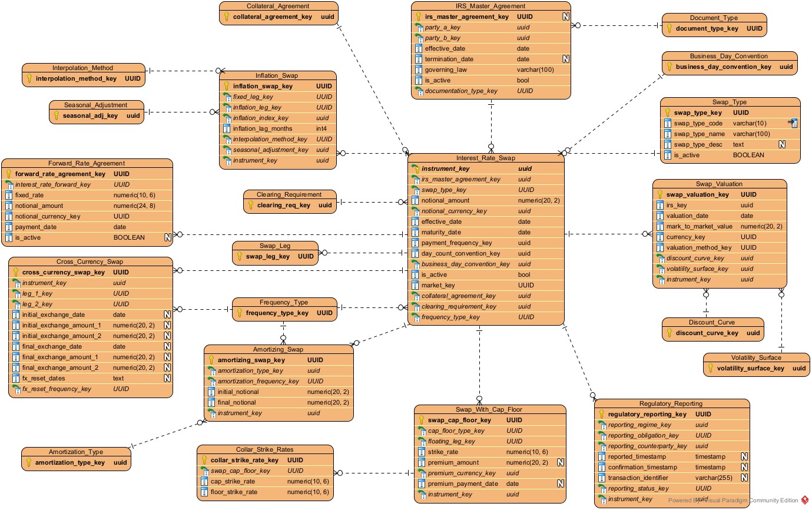The width and height of the screenshot is (812, 510).
Task: Select the Interest_Rate_Swap entity title
Action: pos(485,158)
